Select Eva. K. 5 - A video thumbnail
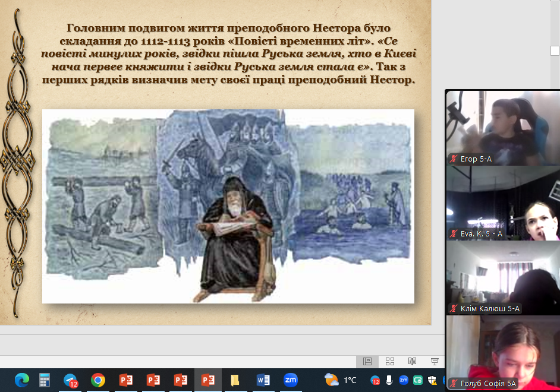This screenshot has height=392, width=560. tap(503, 203)
